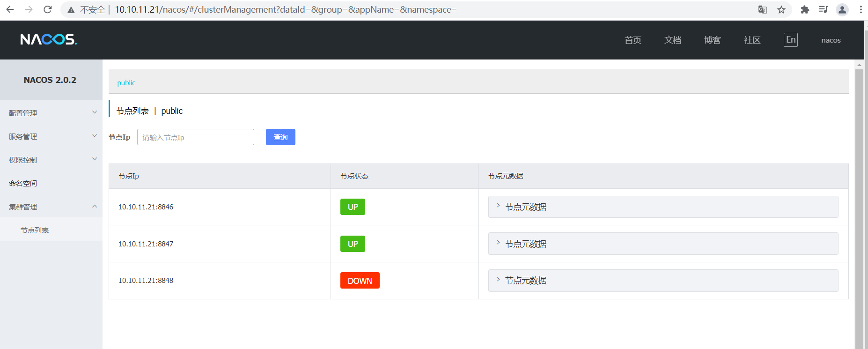Click the DOWN status of node 8848
868x349 pixels.
click(360, 281)
